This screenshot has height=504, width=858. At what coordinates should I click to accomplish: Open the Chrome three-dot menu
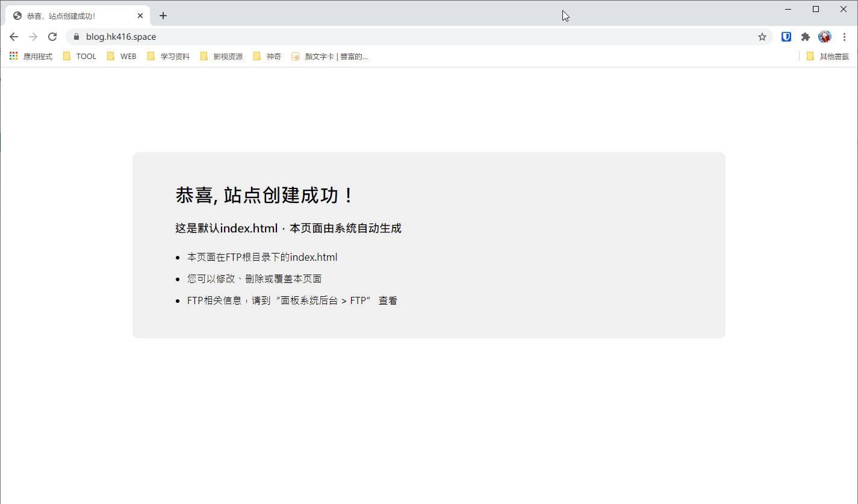(x=844, y=37)
